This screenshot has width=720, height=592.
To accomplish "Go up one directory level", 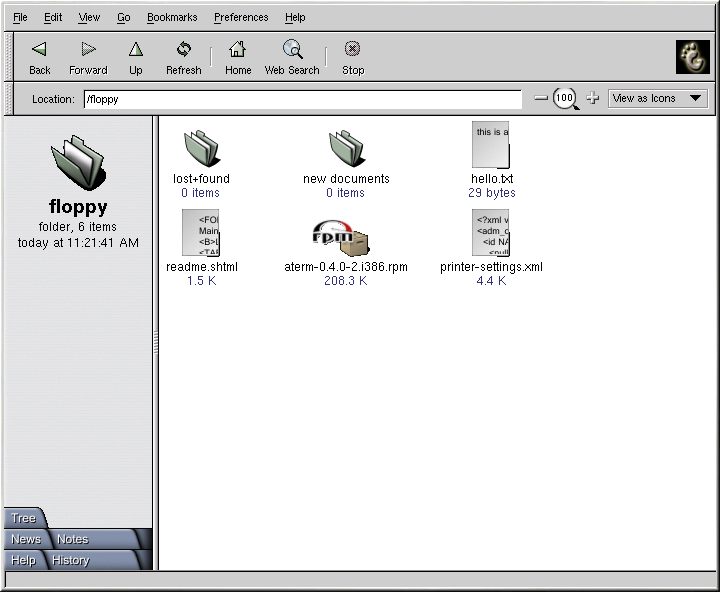I will (135, 57).
